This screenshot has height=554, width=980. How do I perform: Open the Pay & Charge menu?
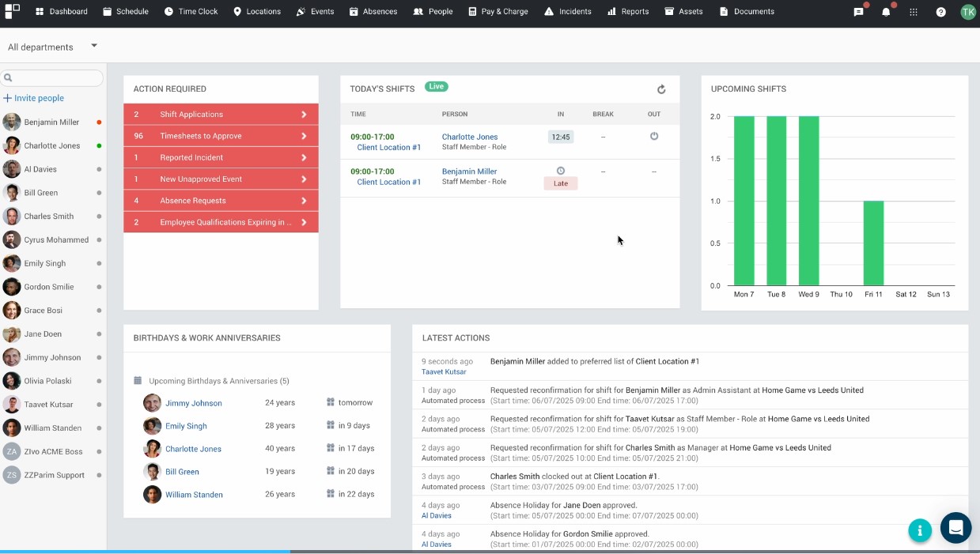pyautogui.click(x=498, y=12)
